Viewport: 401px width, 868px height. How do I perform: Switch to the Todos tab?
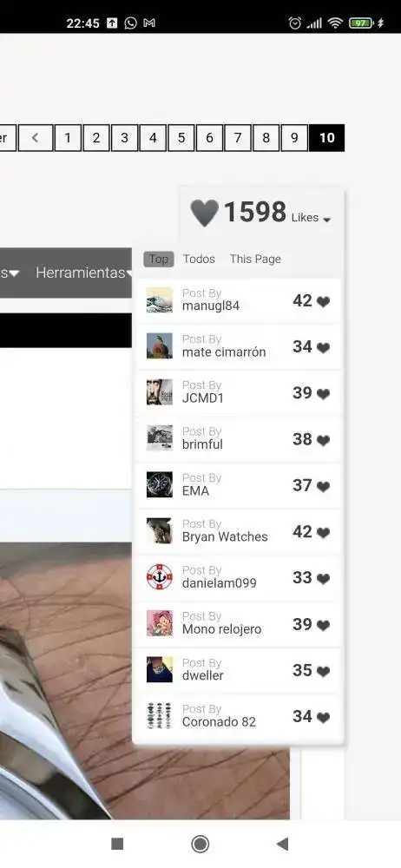click(x=199, y=259)
